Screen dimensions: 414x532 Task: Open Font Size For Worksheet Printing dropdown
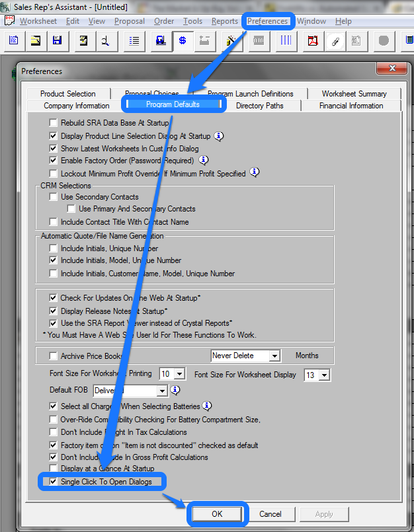[x=180, y=374]
